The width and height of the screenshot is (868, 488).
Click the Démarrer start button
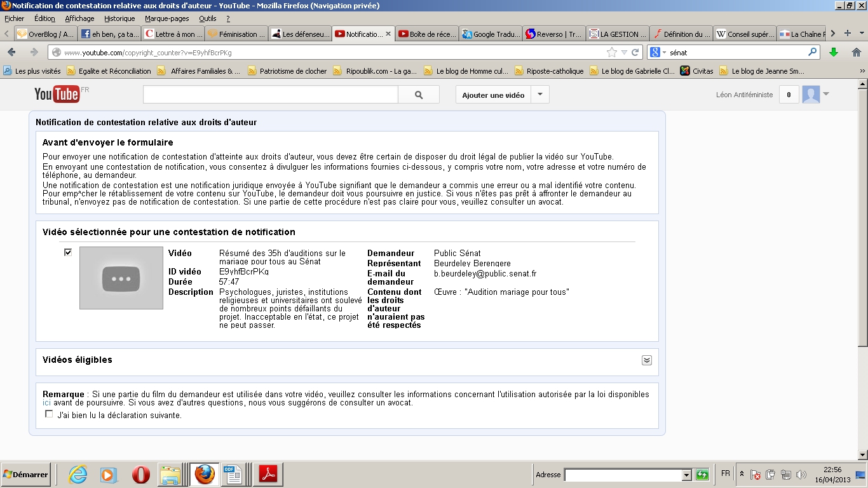click(x=25, y=475)
